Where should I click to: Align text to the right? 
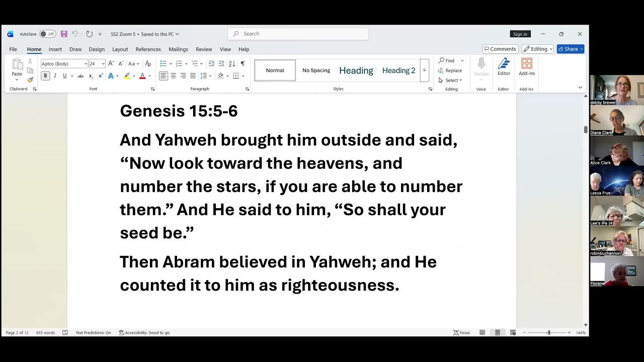(x=183, y=76)
